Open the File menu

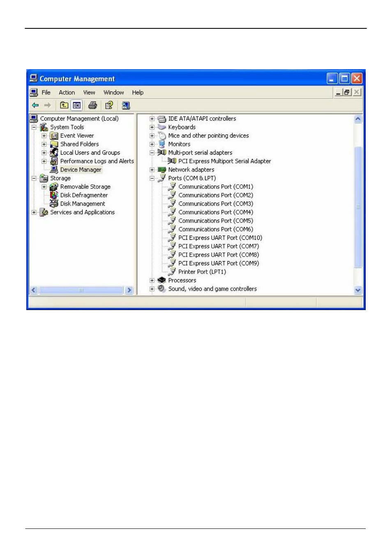[x=46, y=93]
